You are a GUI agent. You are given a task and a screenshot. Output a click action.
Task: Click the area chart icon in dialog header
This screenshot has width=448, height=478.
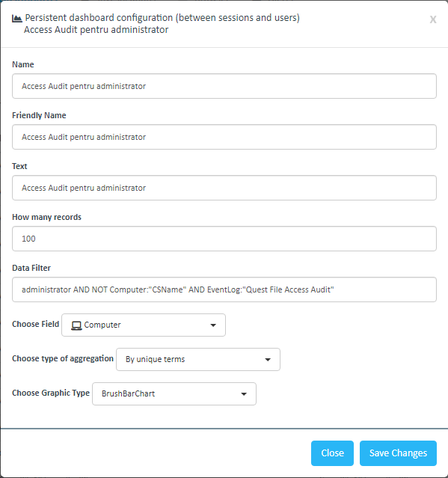coord(16,19)
